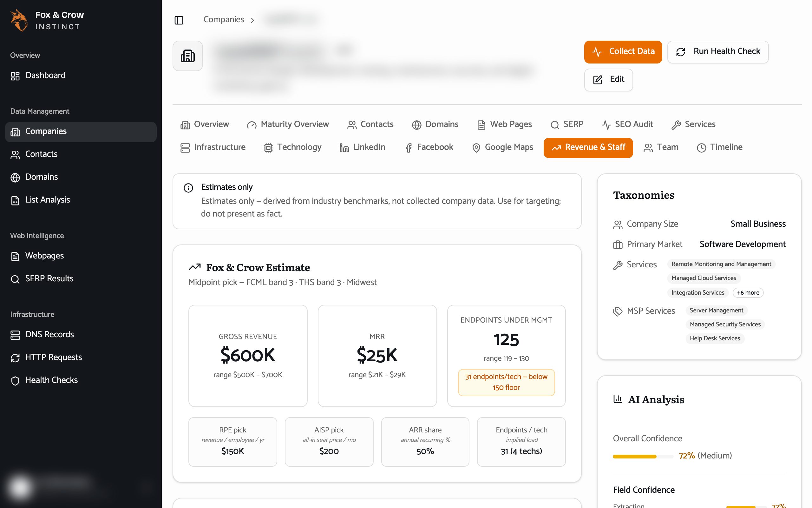Image resolution: width=812 pixels, height=508 pixels.
Task: Click the Primary Market briefcase icon
Action: point(618,244)
